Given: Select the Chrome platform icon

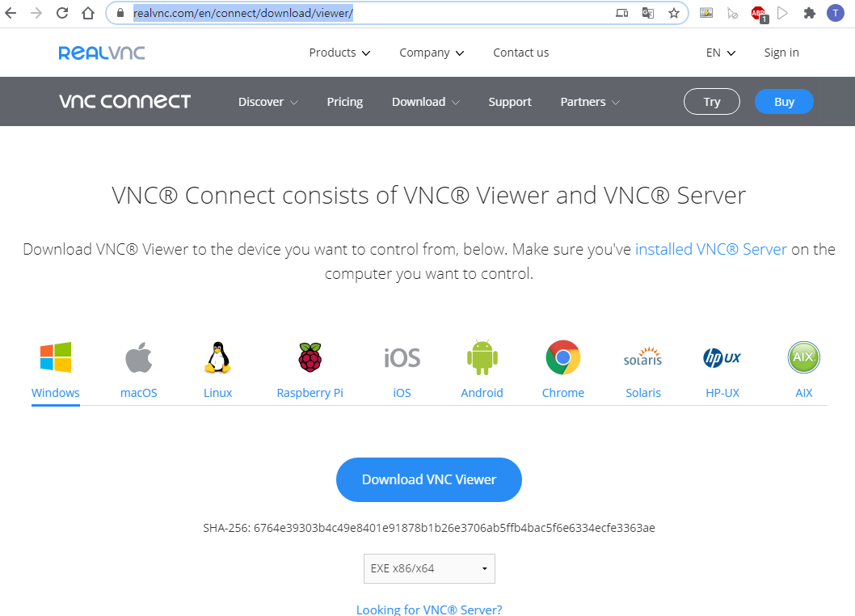Looking at the screenshot, I should (563, 357).
